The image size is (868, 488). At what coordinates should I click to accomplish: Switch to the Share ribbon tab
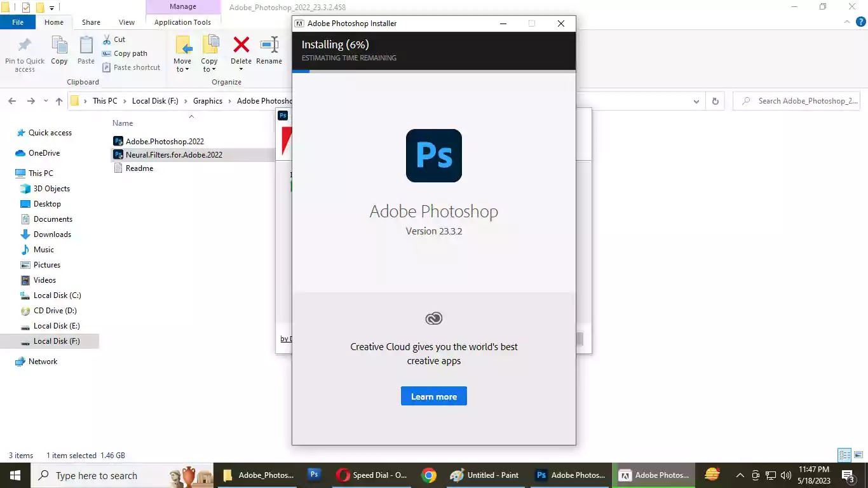(91, 22)
